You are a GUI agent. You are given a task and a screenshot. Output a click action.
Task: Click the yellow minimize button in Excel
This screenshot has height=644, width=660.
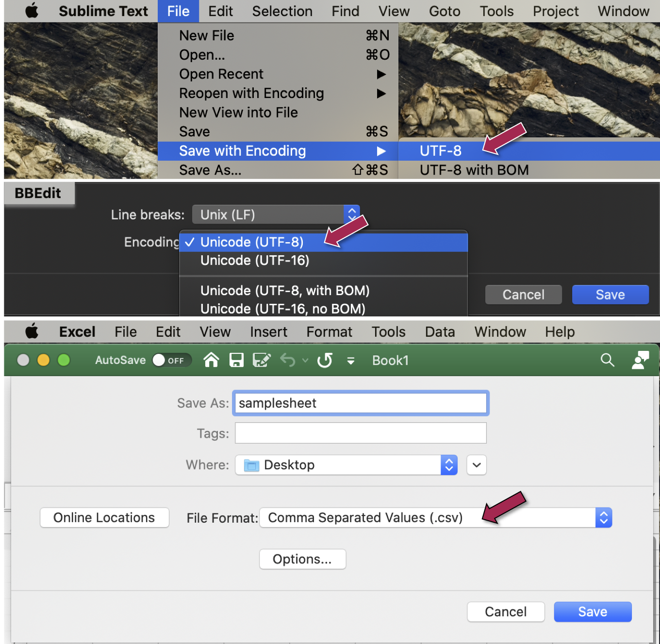pyautogui.click(x=43, y=360)
